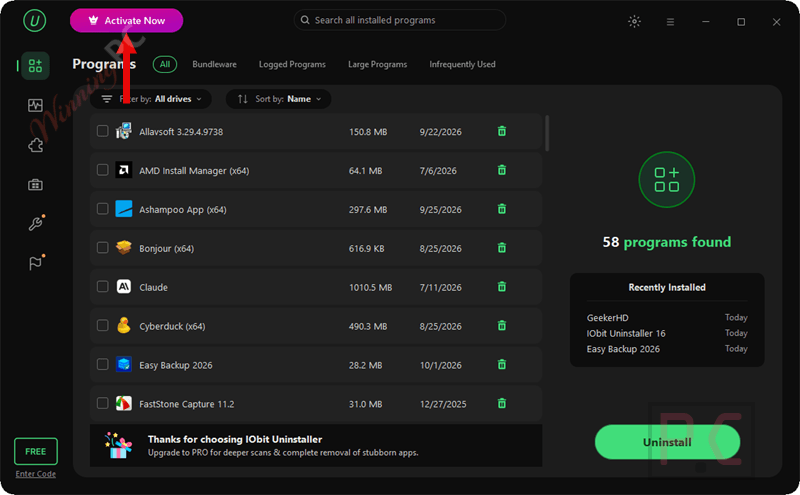Viewport: 800px width, 495px height.
Task: Click trash icon for AMD Install Manager
Action: coord(502,170)
